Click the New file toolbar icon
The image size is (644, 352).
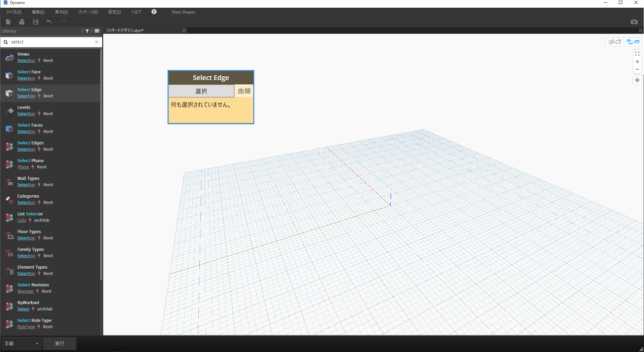[8, 22]
